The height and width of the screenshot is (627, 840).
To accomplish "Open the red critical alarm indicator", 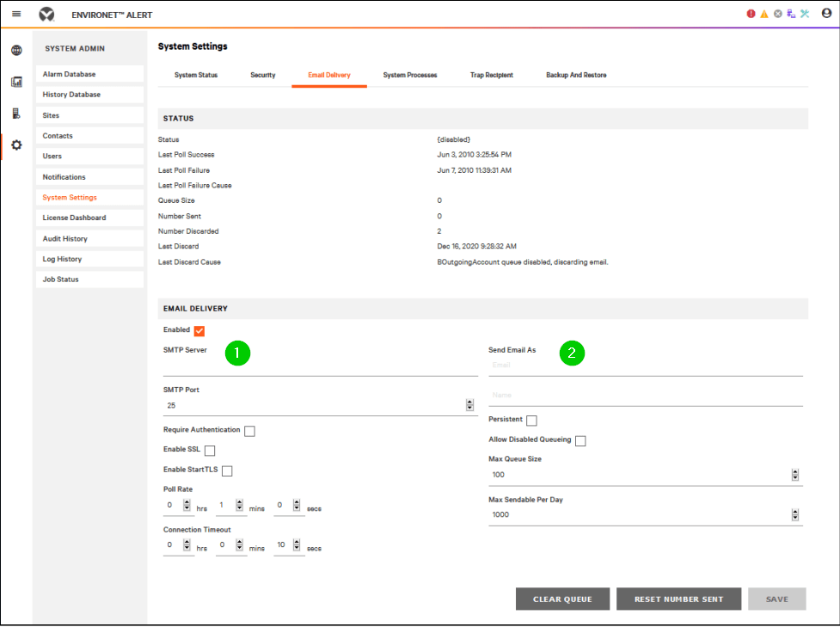I will tap(751, 14).
